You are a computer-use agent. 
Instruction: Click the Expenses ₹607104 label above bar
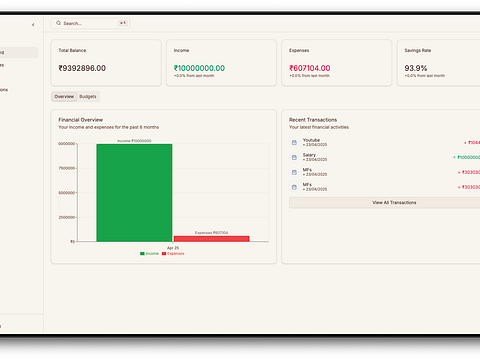coord(212,233)
